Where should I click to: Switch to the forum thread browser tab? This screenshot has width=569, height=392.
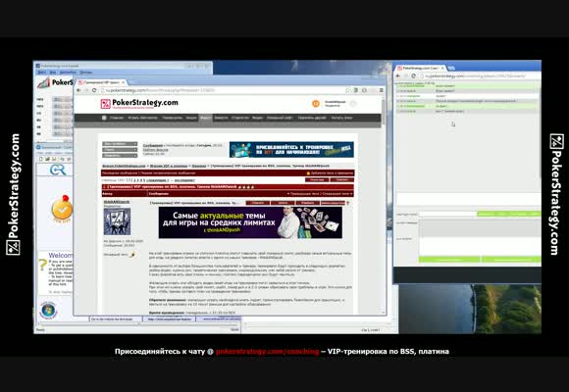pyautogui.click(x=101, y=82)
